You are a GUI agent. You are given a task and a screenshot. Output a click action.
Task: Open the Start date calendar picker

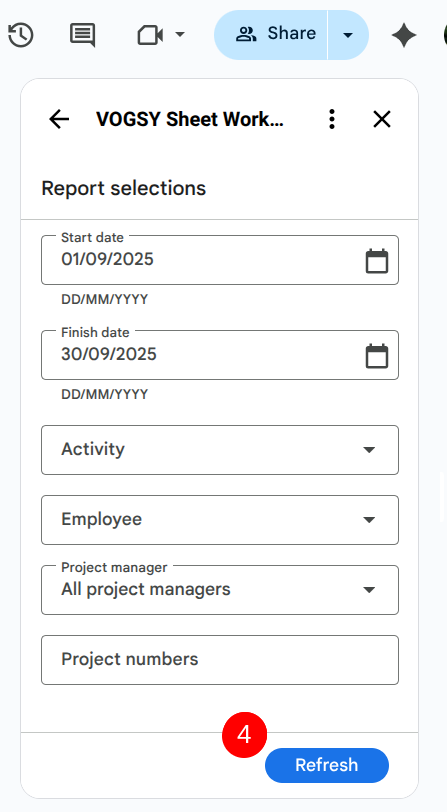(x=377, y=260)
